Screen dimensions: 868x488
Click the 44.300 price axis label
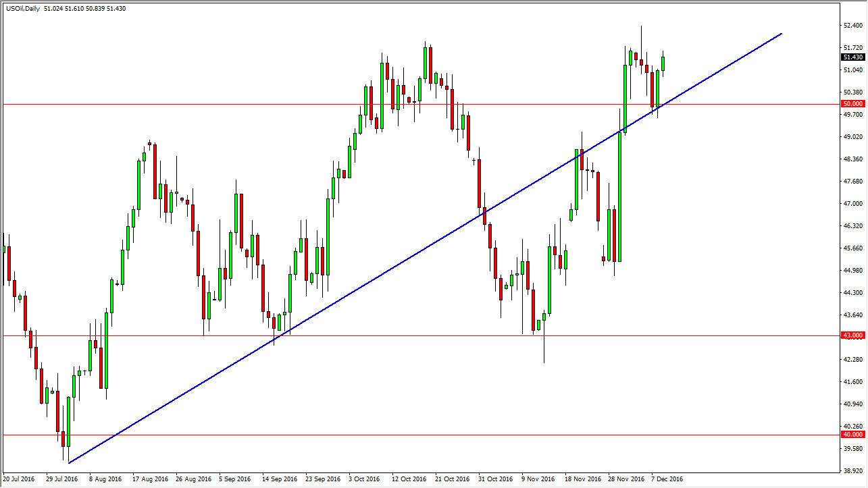coord(853,293)
